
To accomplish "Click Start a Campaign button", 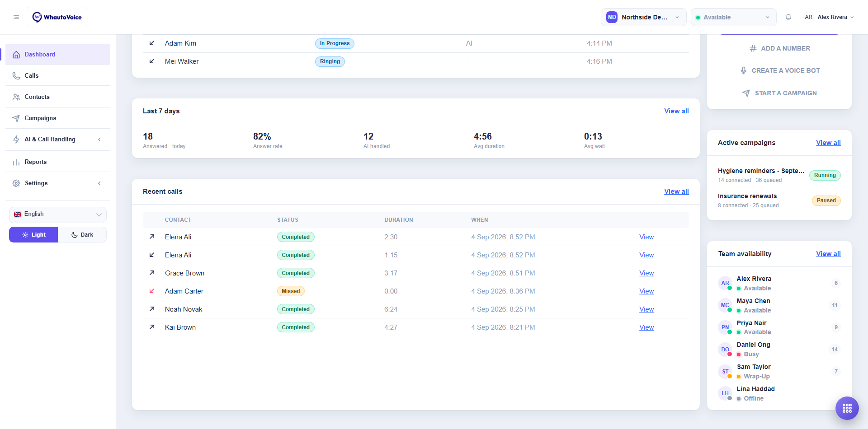I will pos(779,93).
